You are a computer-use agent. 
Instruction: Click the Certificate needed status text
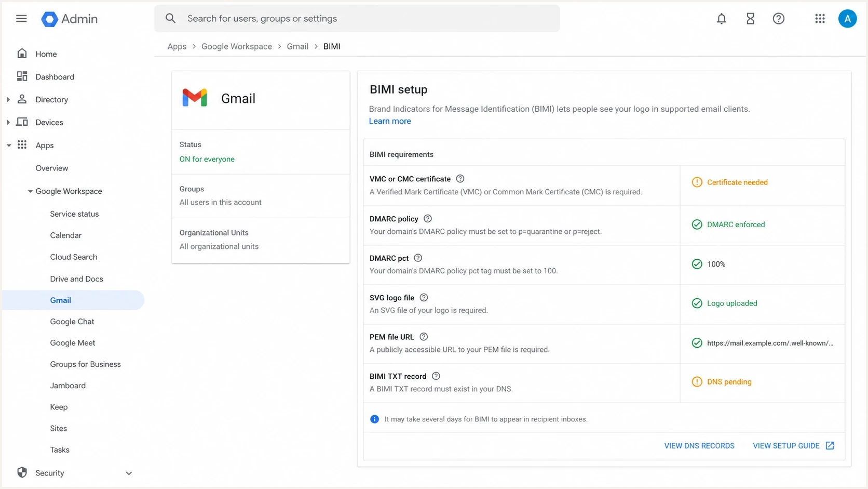[737, 182]
